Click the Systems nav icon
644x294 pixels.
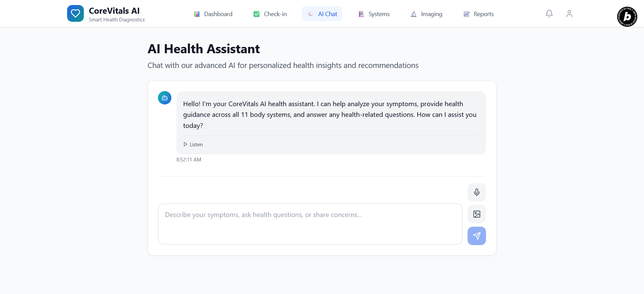361,14
